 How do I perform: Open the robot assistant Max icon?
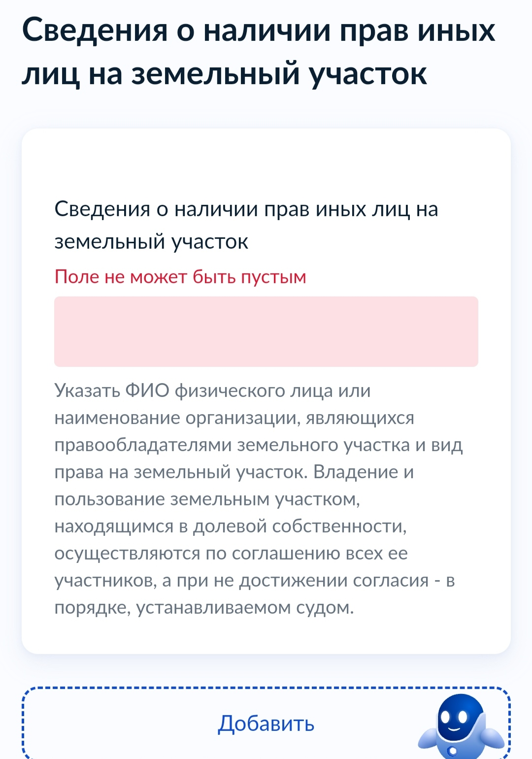pyautogui.click(x=462, y=727)
